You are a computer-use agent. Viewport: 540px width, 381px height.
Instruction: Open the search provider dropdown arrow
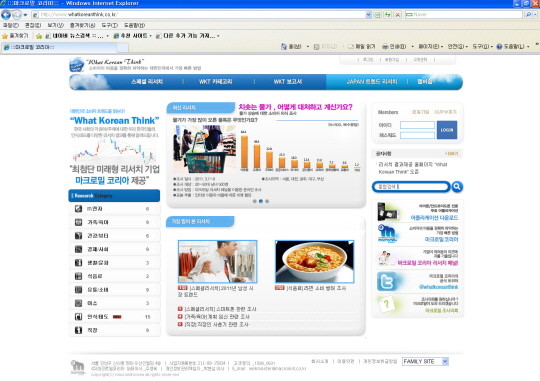point(535,14)
